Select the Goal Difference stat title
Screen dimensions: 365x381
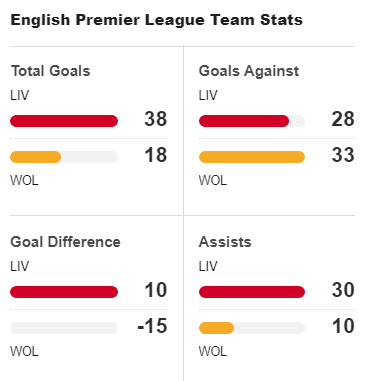point(65,242)
